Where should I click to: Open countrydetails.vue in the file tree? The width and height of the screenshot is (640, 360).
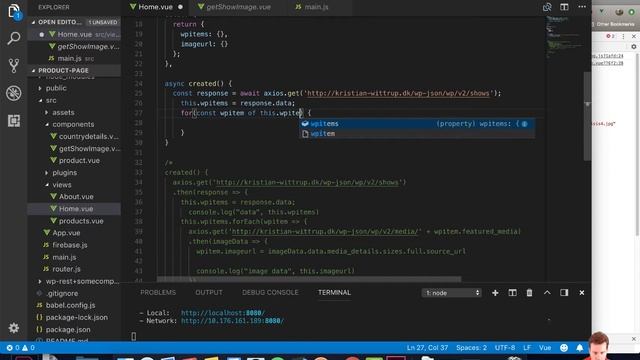coord(88,136)
